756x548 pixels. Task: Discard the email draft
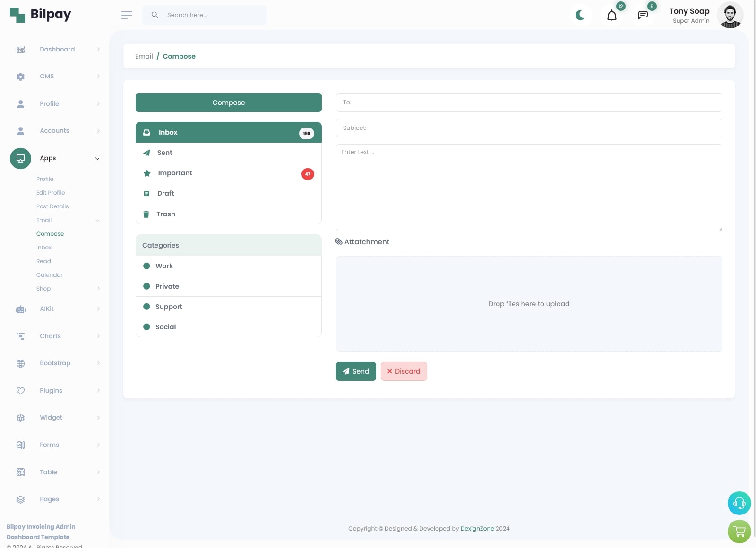pyautogui.click(x=404, y=371)
